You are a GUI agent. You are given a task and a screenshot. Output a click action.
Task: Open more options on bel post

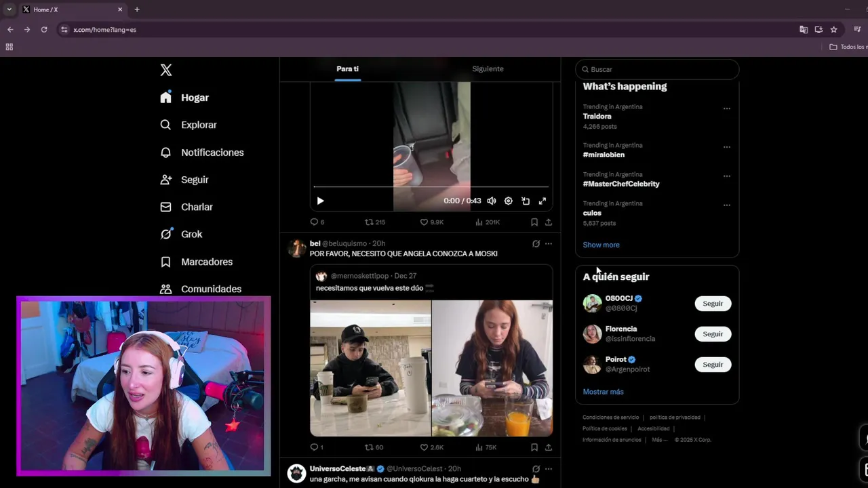click(549, 243)
